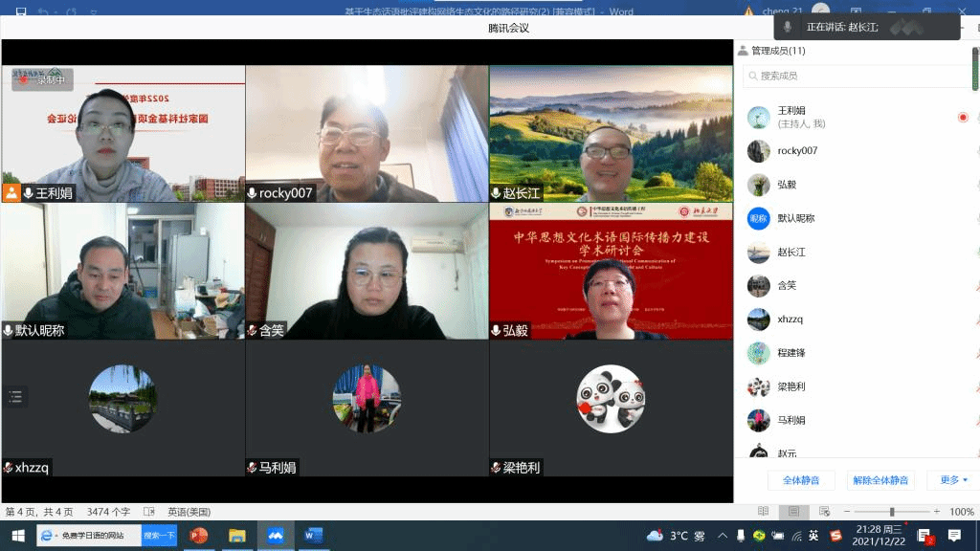Screen dimensions: 980x551
Task: Toggle muted microphone of 含笑 in member list
Action: (977, 285)
